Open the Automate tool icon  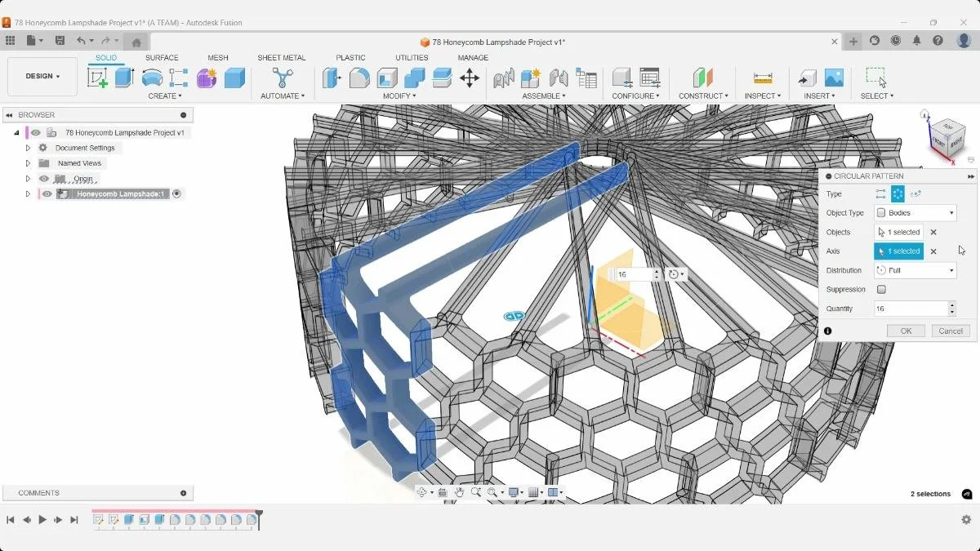[x=283, y=78]
